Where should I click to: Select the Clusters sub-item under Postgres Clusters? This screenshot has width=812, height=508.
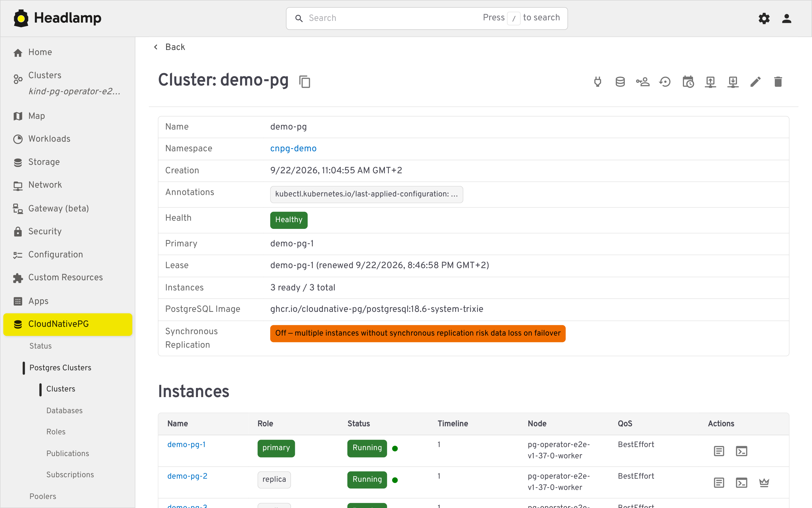pyautogui.click(x=61, y=389)
